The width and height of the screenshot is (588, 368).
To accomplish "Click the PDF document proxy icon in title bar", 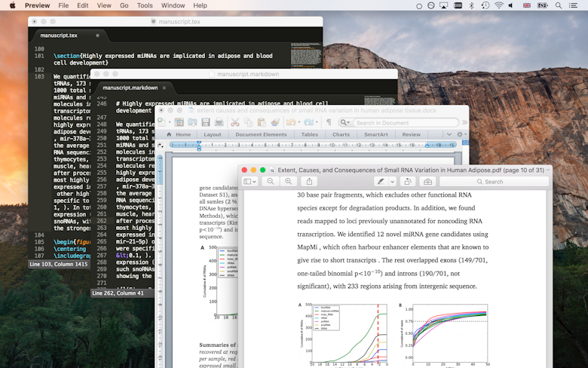I will click(272, 170).
